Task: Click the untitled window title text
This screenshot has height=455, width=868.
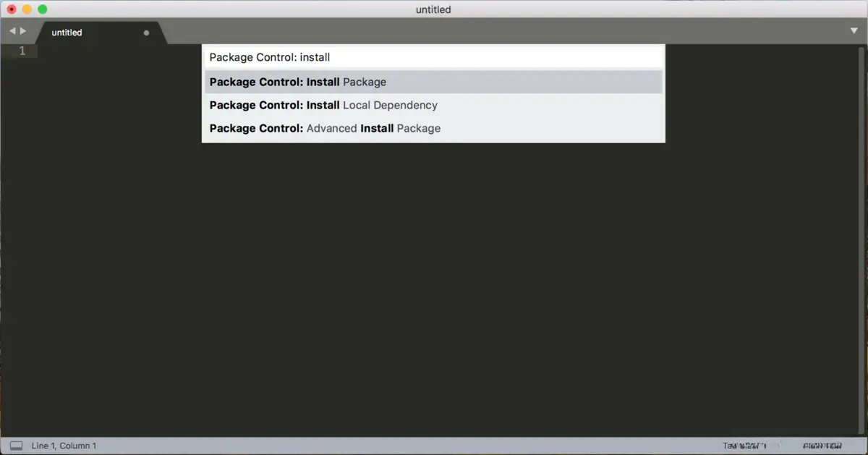Action: pos(433,9)
